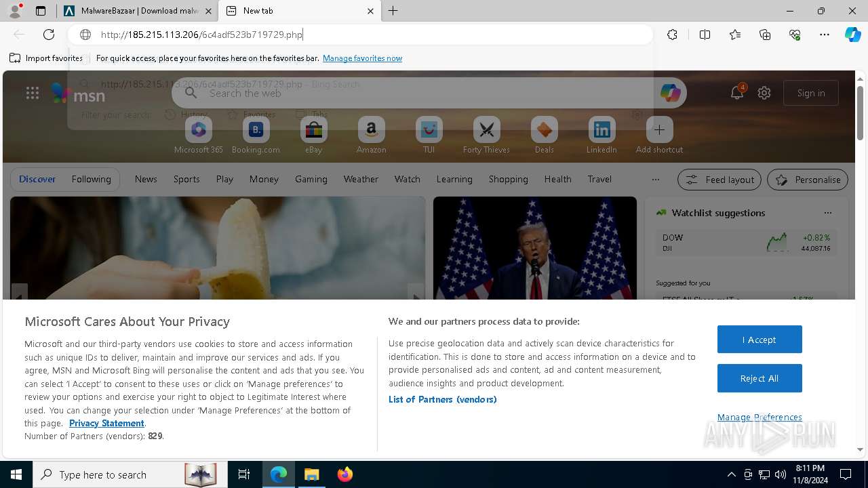Expand more categories ellipsis
This screenshot has height=488, width=868.
point(655,180)
